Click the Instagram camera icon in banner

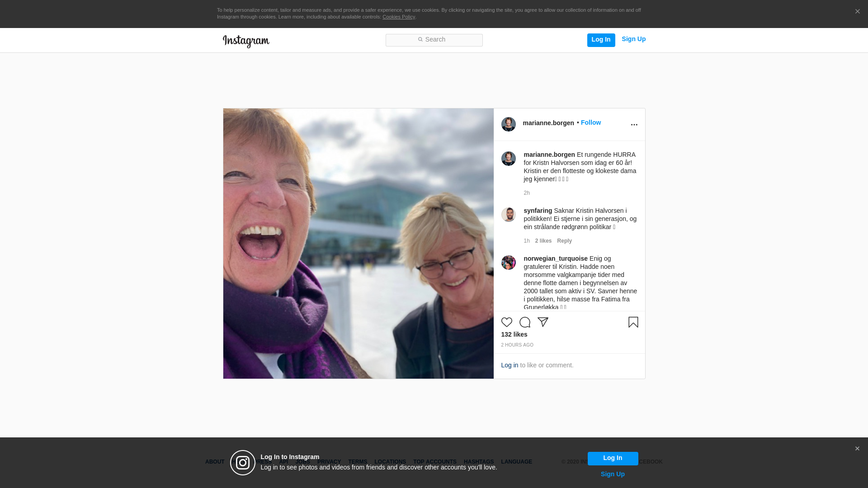point(243,463)
